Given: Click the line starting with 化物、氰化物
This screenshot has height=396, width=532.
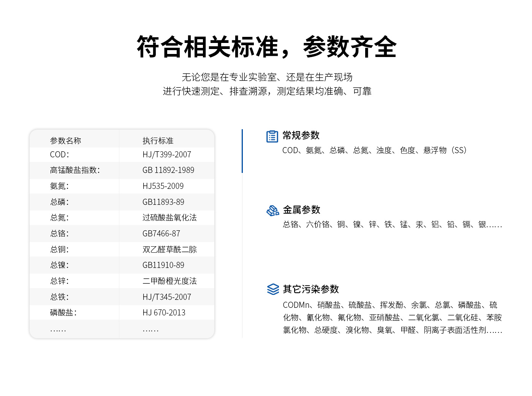Looking at the screenshot, I should coord(393,318).
